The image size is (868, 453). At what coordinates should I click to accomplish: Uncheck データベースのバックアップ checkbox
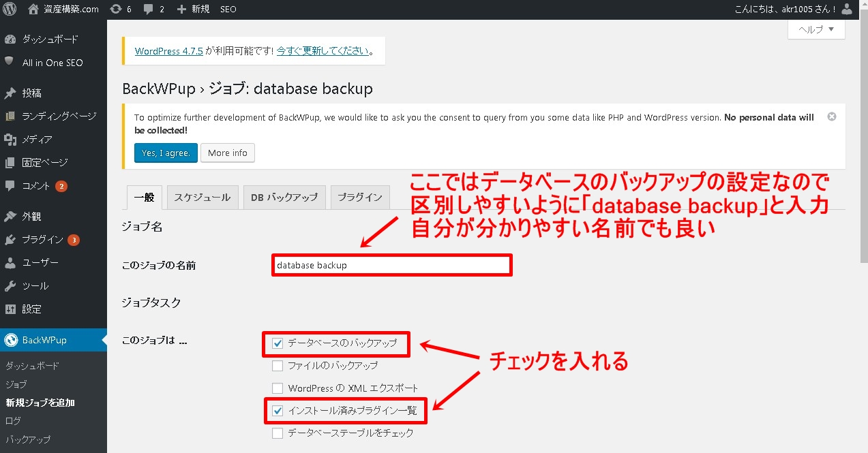[278, 343]
